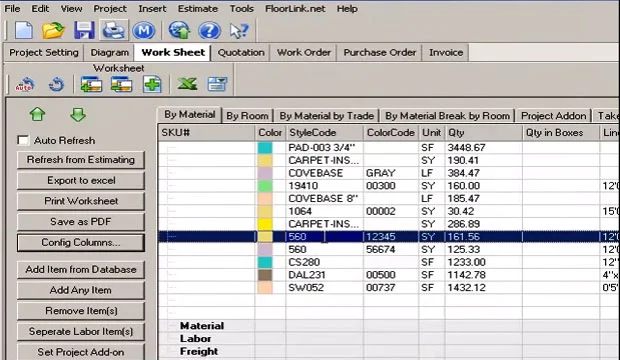Open the Help question mark icon
Screen dimensions: 620x360
[209, 30]
